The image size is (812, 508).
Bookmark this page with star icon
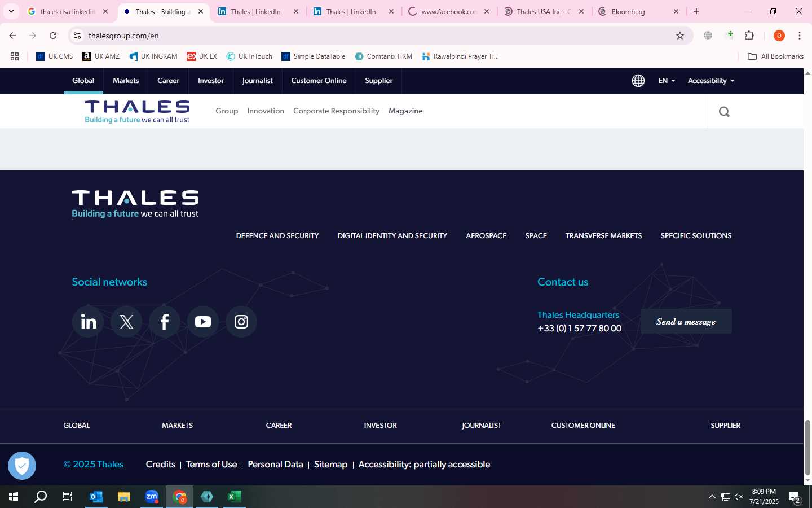680,36
